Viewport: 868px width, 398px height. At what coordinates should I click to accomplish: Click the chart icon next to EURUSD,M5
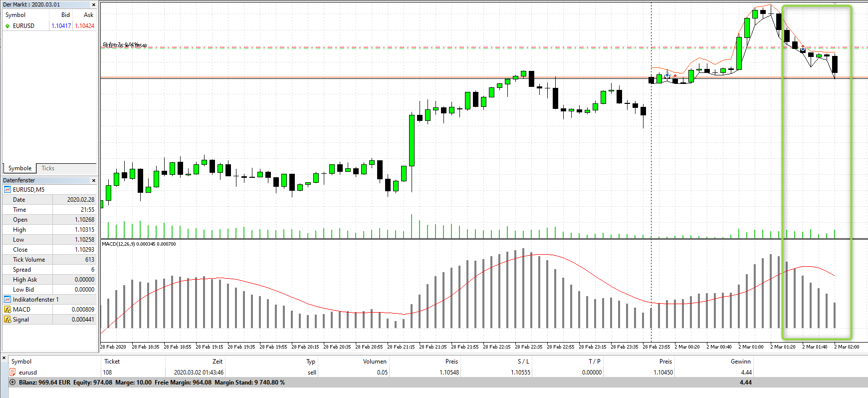click(x=7, y=190)
